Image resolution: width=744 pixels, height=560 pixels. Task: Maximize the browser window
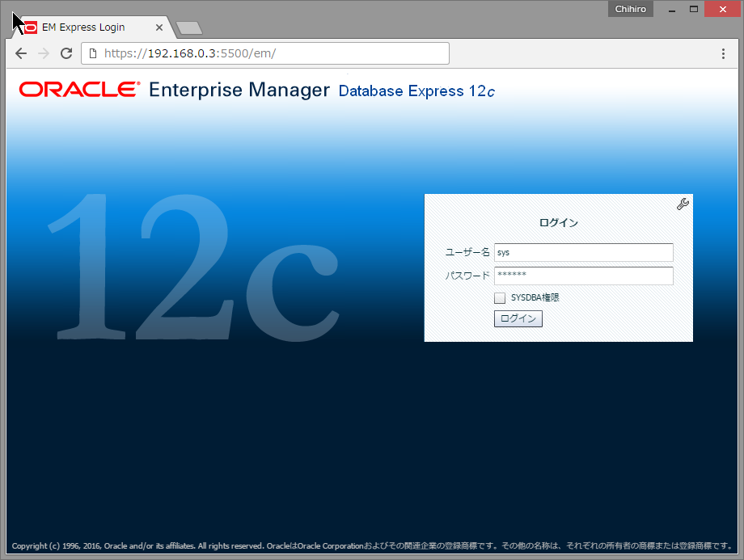pyautogui.click(x=694, y=9)
